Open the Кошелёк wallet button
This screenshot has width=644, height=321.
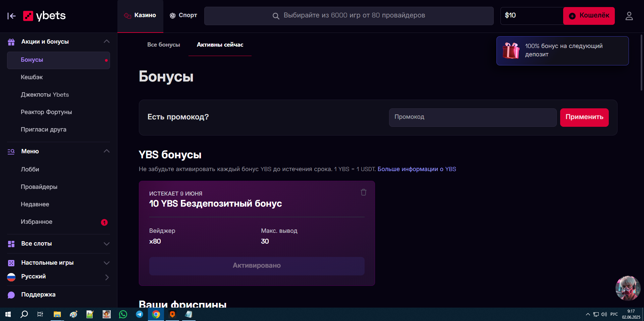pos(589,16)
